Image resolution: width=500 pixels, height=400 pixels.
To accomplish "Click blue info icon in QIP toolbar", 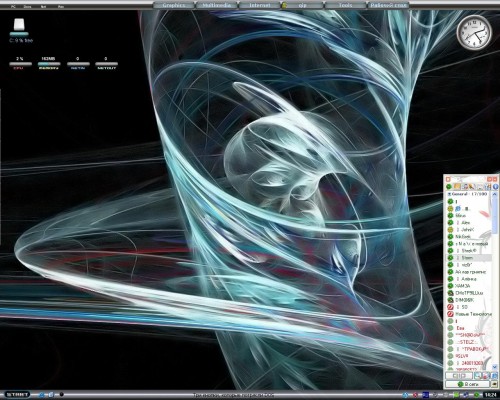I will [495, 187].
